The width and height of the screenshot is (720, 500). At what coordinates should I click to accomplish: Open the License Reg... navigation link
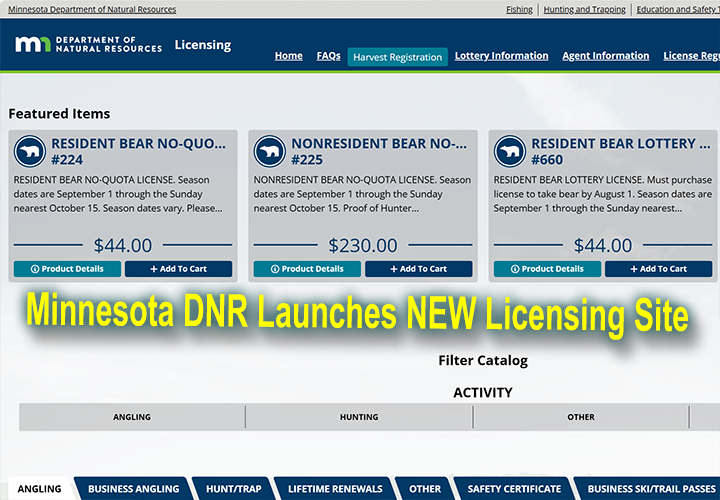click(x=692, y=56)
